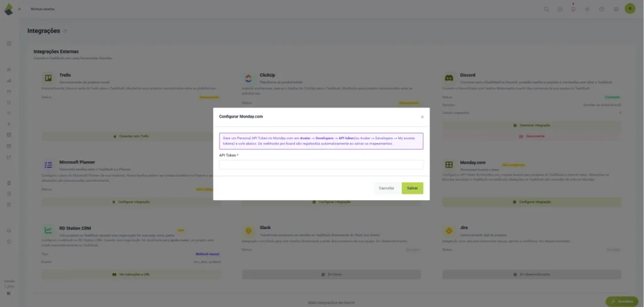Click the Webhook manual label
644x307 pixels.
coord(208,254)
